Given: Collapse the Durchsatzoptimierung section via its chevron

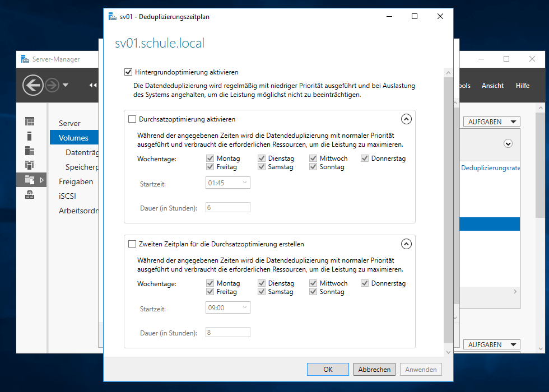Looking at the screenshot, I should (x=406, y=119).
